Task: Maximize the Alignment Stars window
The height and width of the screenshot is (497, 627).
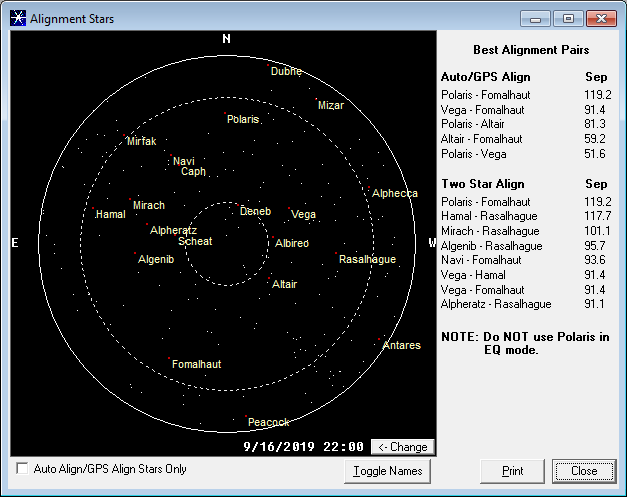Action: [x=566, y=18]
